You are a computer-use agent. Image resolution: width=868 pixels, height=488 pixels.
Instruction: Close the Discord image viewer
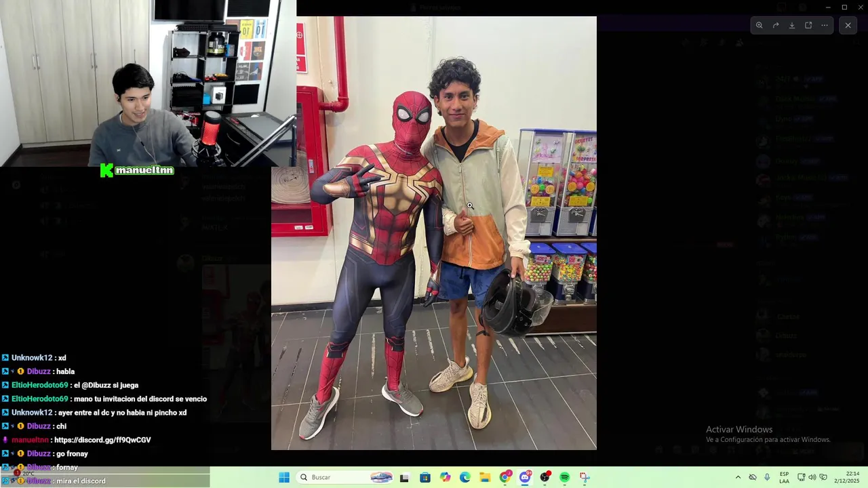coord(848,25)
